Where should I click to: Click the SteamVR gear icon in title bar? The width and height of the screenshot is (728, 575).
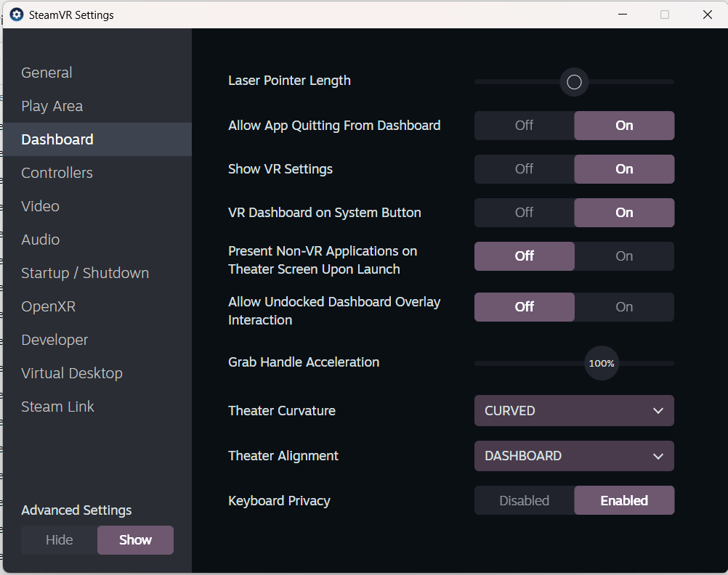pos(17,15)
